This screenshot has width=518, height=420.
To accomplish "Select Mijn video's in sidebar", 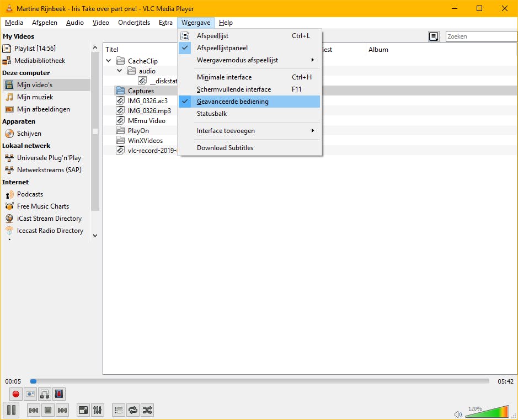I will tap(46, 85).
